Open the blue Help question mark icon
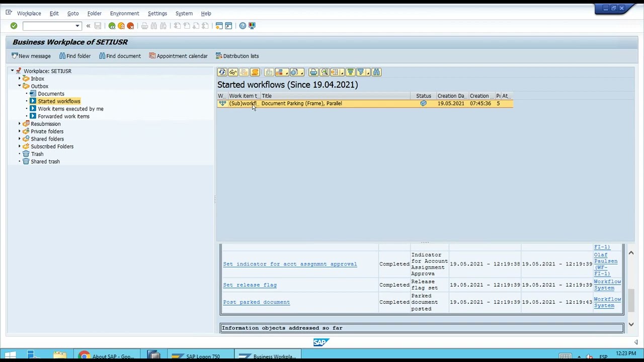 tap(243, 26)
